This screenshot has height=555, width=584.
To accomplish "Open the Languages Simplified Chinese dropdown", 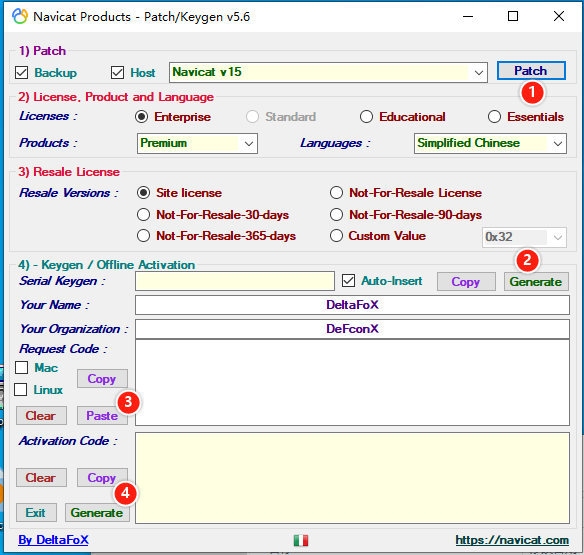I will pyautogui.click(x=558, y=143).
